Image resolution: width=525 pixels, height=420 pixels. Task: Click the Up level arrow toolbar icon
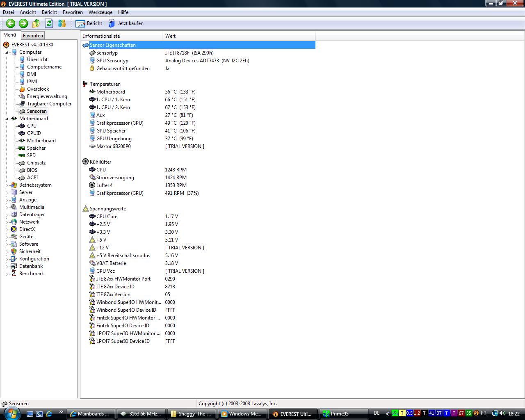(x=36, y=23)
